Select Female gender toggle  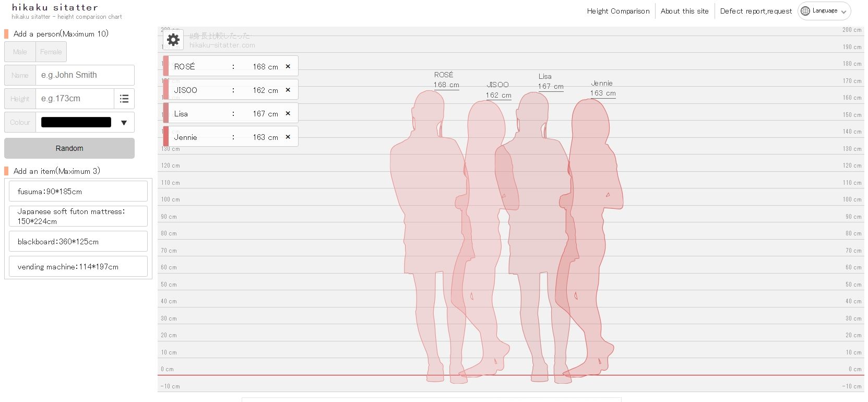coord(51,52)
